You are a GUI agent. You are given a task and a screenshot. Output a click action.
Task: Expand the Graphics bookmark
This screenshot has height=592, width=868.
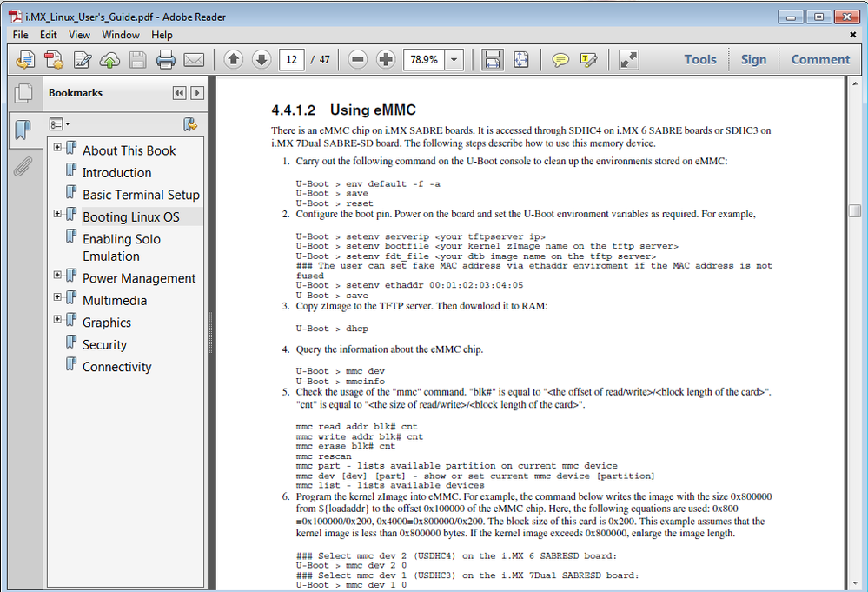[57, 319]
